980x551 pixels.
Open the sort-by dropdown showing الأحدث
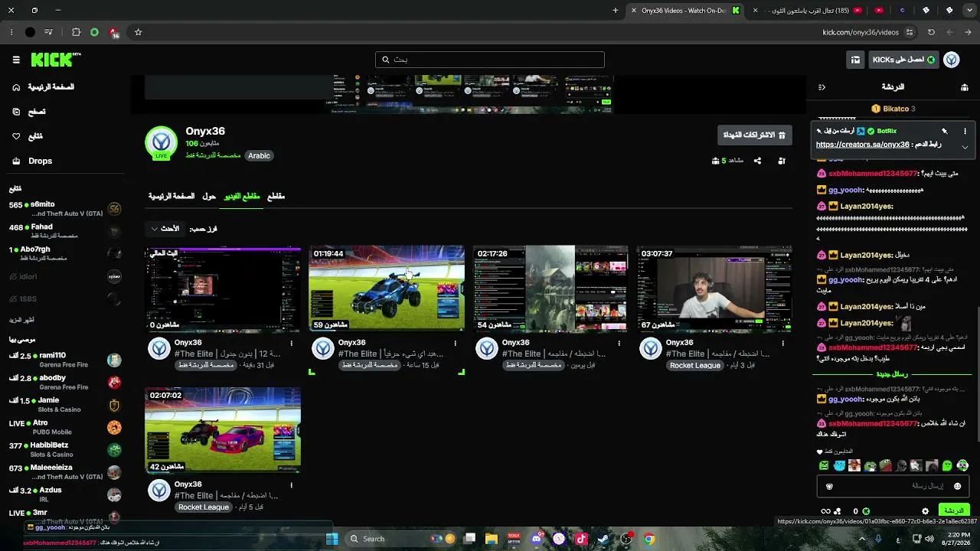[166, 229]
